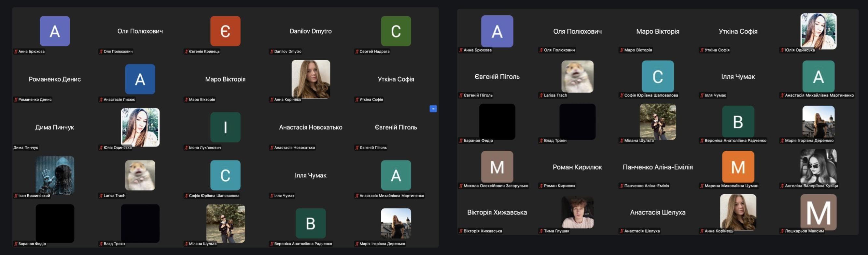Select Larisa Trach's hamster picture in left gallery window
The width and height of the screenshot is (868, 255).
140,175
